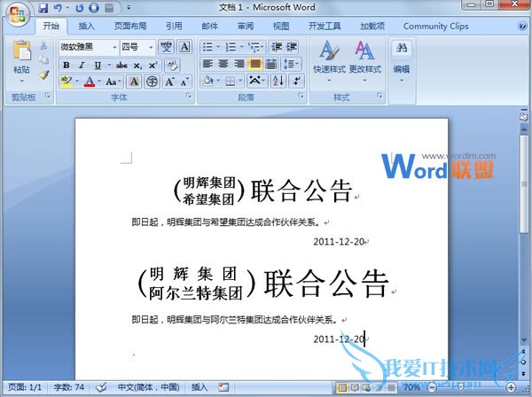
Task: Grow the font size
Action: pyautogui.click(x=169, y=82)
